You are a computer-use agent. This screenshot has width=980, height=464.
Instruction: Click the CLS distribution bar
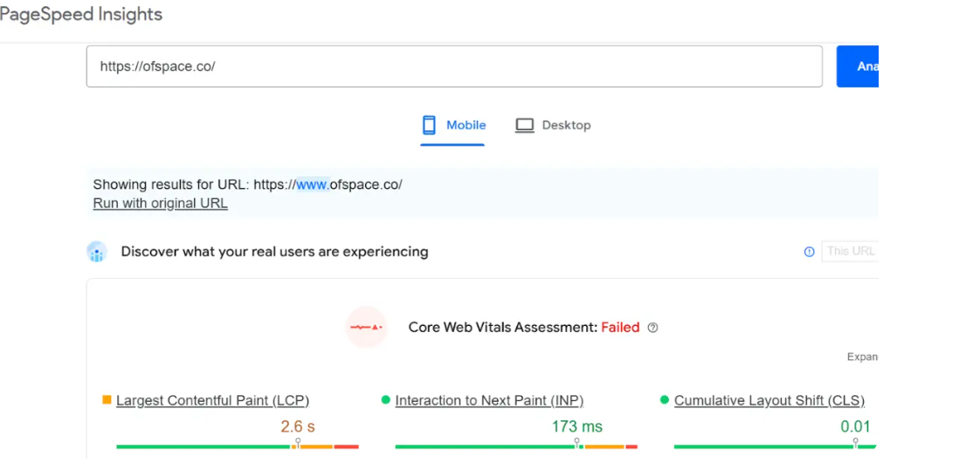[775, 447]
